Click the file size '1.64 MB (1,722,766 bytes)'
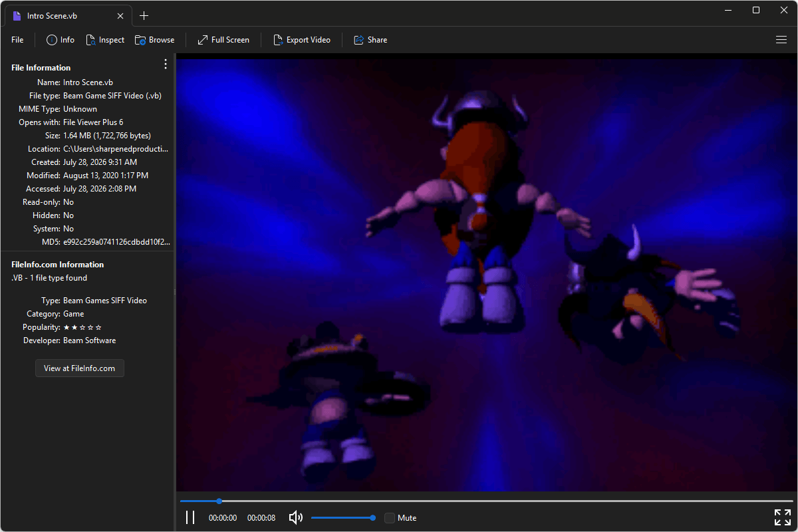798x532 pixels. click(107, 136)
